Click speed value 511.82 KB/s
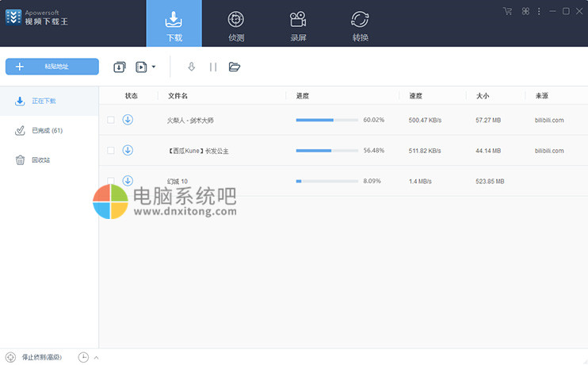This screenshot has height=365, width=588. 425,151
